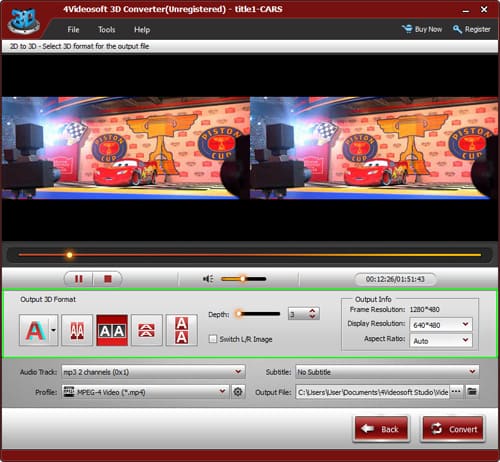Select Side by Side half-width format
This screenshot has width=500, height=462.
(x=77, y=330)
